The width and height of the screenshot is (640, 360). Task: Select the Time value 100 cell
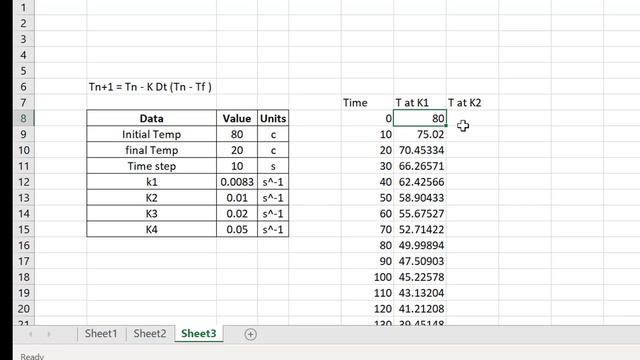[x=367, y=277]
